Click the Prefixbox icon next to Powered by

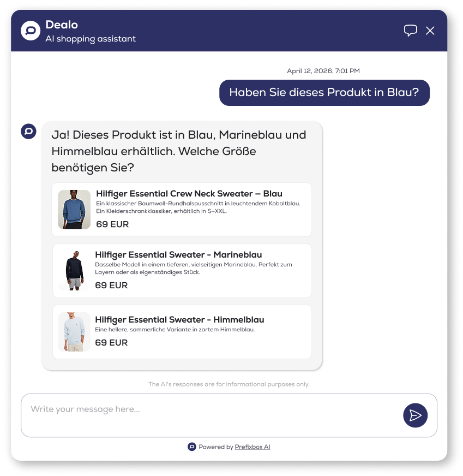click(x=192, y=447)
